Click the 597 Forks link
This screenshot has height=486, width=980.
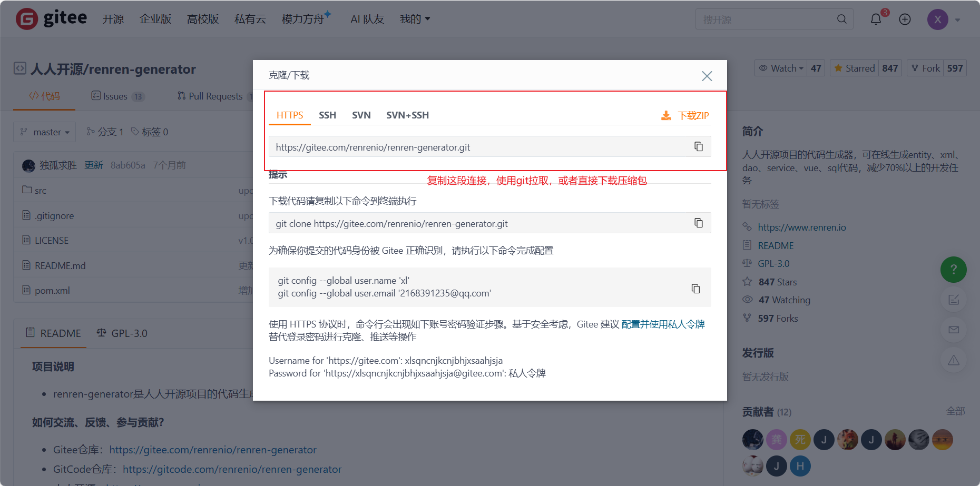pyautogui.click(x=778, y=319)
